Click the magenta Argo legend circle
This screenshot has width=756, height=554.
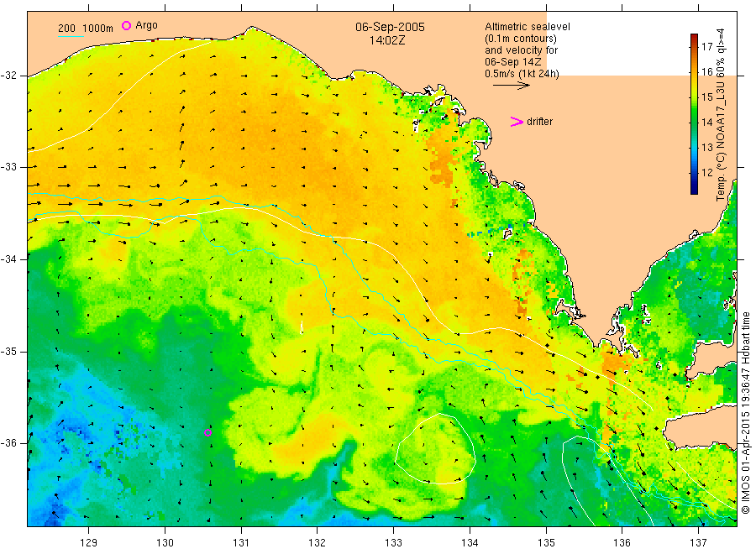(x=126, y=25)
